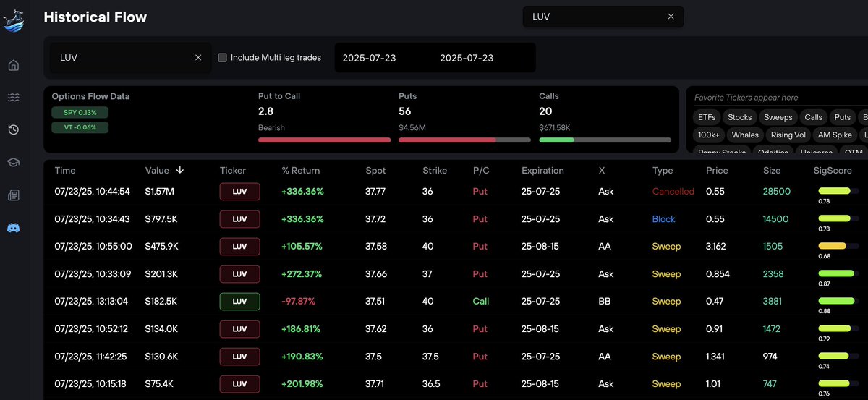Viewport: 868px width, 400px height.
Task: Click the LUV ticker filter input
Action: (130, 58)
